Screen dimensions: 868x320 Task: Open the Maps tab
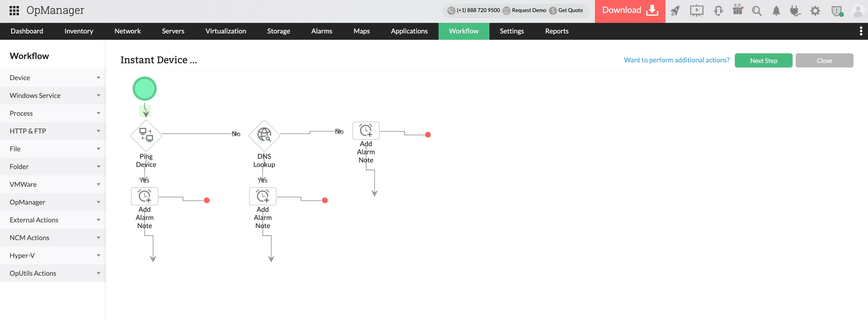pyautogui.click(x=362, y=31)
